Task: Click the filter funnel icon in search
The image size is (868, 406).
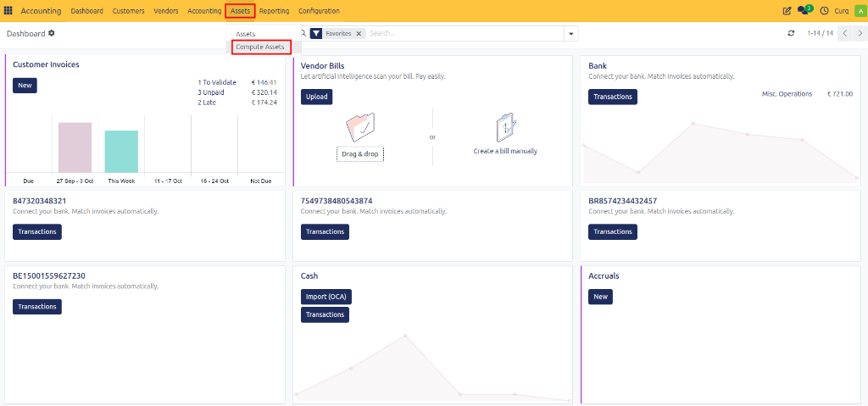Action: click(x=315, y=33)
